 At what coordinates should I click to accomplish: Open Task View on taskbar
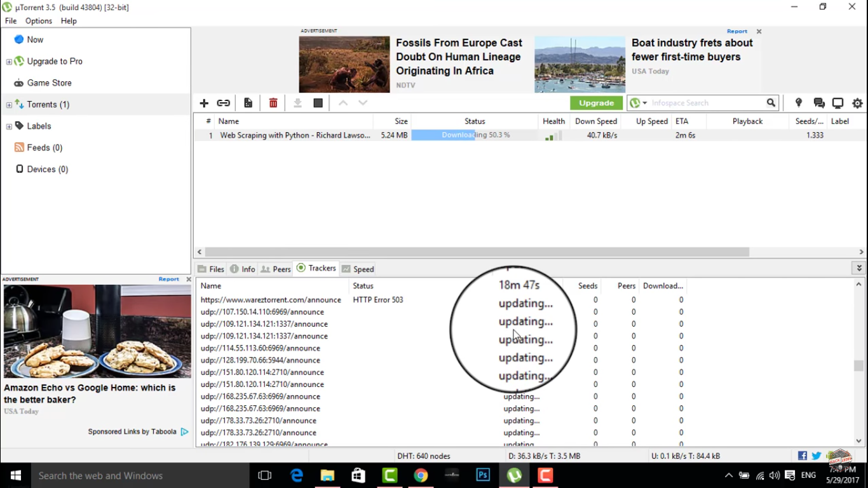point(265,475)
